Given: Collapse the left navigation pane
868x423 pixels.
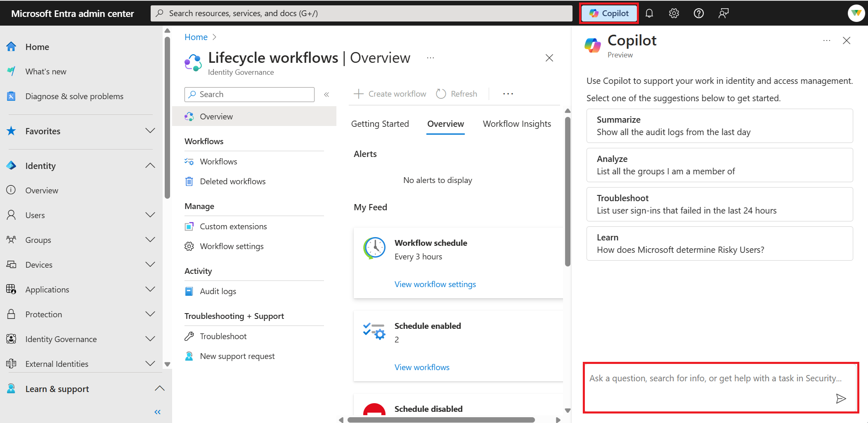Looking at the screenshot, I should (157, 412).
